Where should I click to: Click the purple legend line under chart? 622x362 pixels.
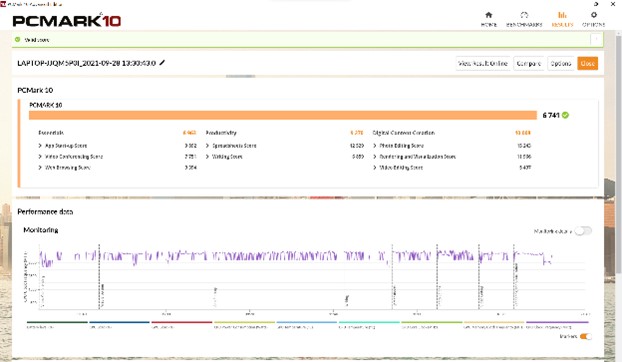coord(557,322)
